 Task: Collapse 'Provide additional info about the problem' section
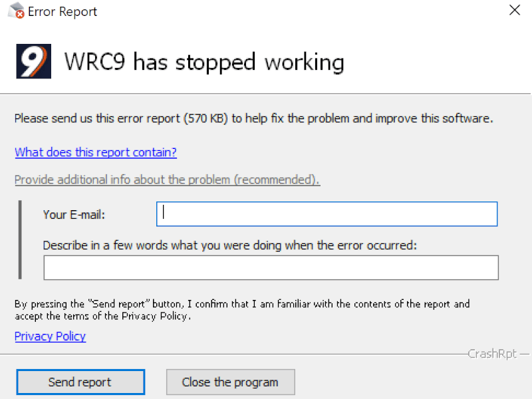(x=167, y=180)
